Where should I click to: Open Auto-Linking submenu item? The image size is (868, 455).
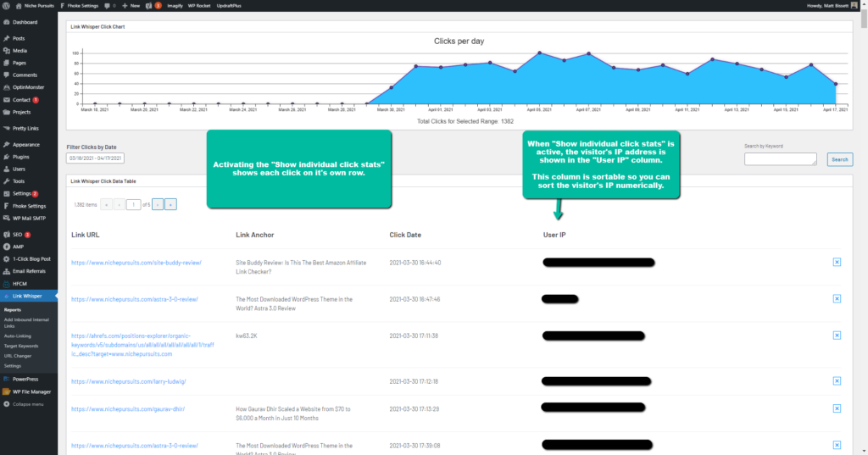click(17, 336)
